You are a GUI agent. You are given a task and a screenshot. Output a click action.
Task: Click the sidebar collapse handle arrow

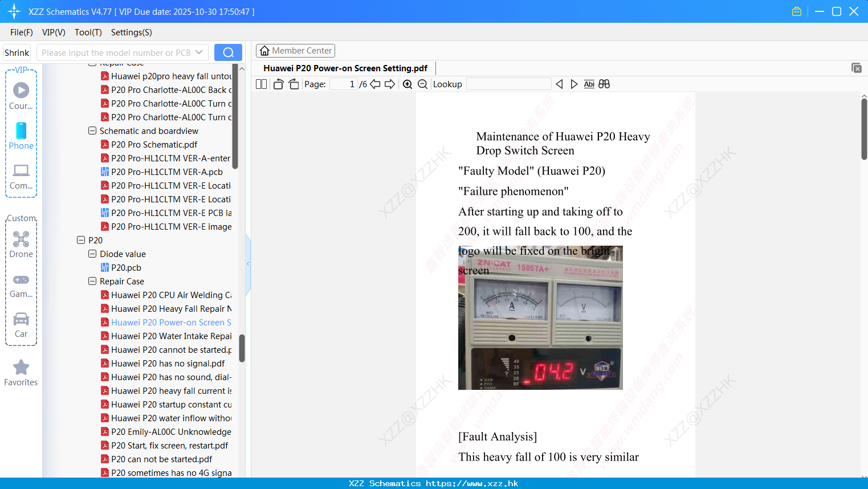(248, 264)
